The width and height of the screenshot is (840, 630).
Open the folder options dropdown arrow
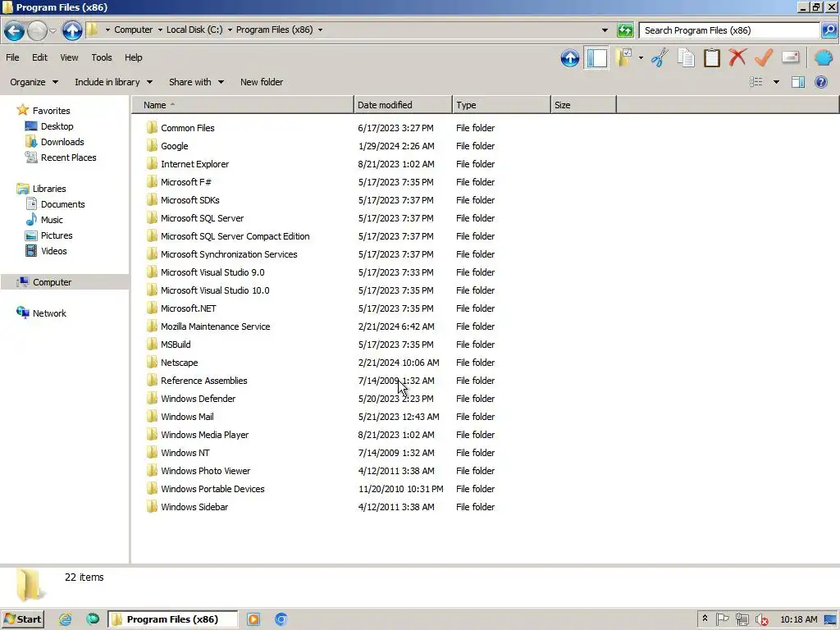(x=641, y=58)
